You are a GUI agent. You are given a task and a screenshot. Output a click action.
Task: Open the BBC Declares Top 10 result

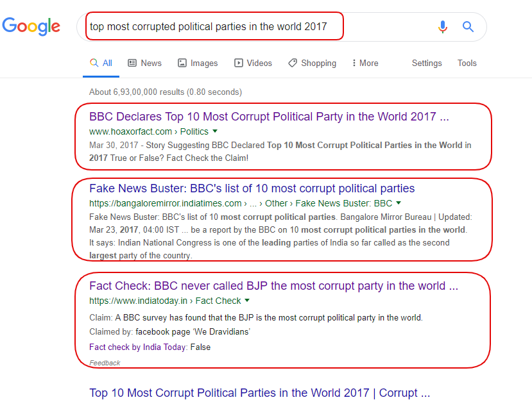[269, 117]
